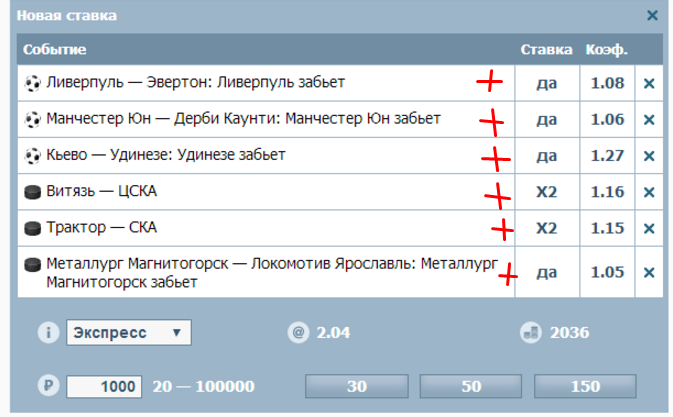
Task: Set quick stake to 30
Action: pos(356,387)
